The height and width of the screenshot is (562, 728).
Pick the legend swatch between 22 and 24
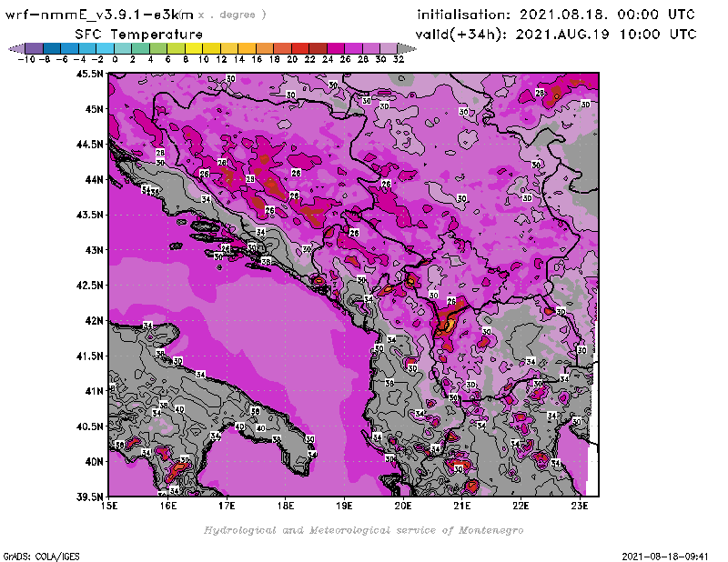pos(318,48)
